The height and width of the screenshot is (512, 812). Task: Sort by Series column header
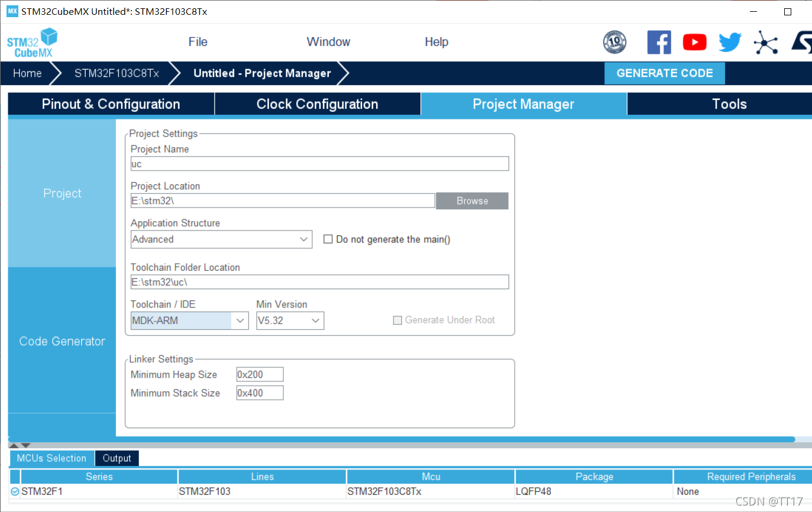(99, 477)
